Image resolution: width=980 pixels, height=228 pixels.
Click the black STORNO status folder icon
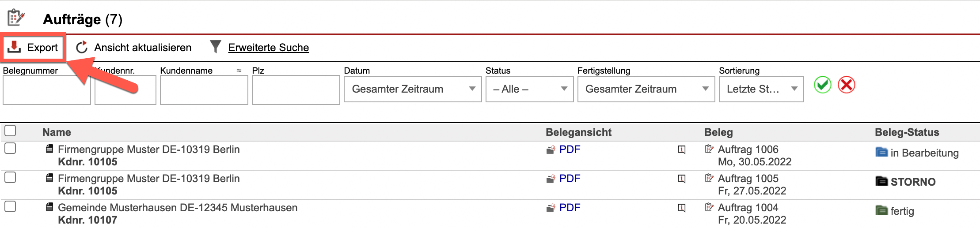coord(881,181)
